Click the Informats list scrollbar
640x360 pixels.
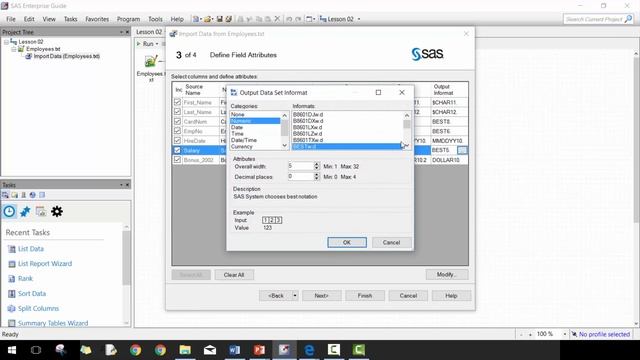tap(407, 131)
